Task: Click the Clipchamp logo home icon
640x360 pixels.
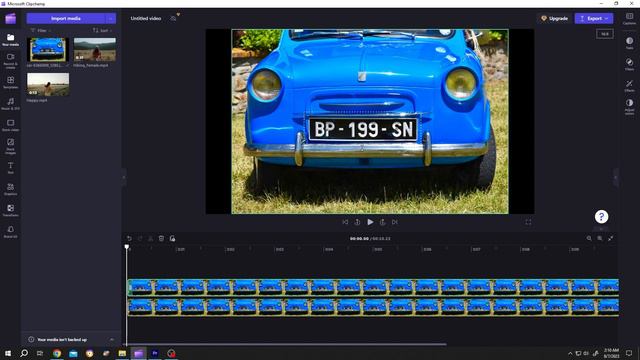Action: (x=11, y=18)
